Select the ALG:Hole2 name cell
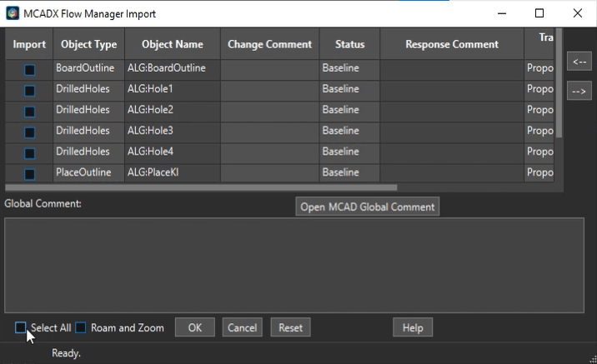 tap(173, 112)
